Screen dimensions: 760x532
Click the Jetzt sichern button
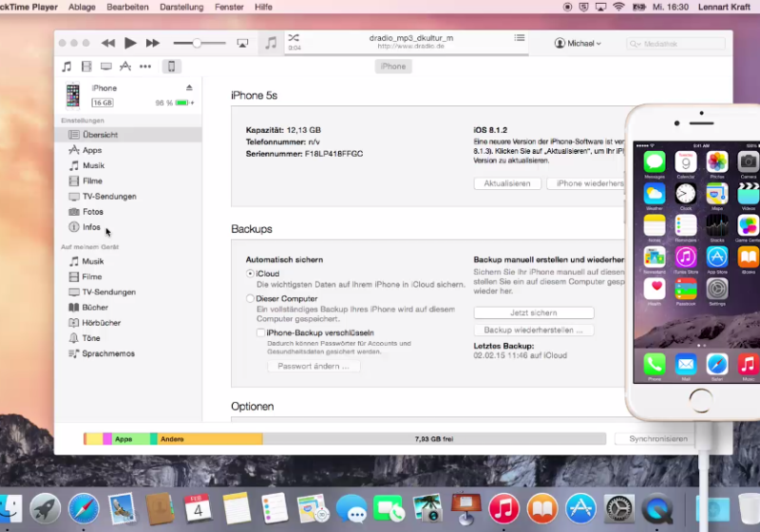(534, 313)
